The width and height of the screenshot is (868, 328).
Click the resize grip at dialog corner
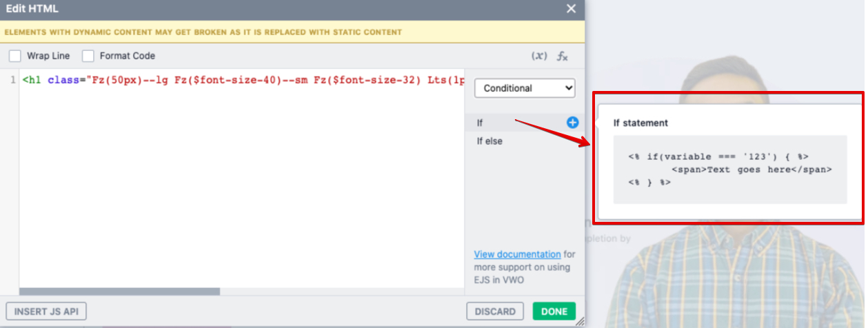pos(580,320)
